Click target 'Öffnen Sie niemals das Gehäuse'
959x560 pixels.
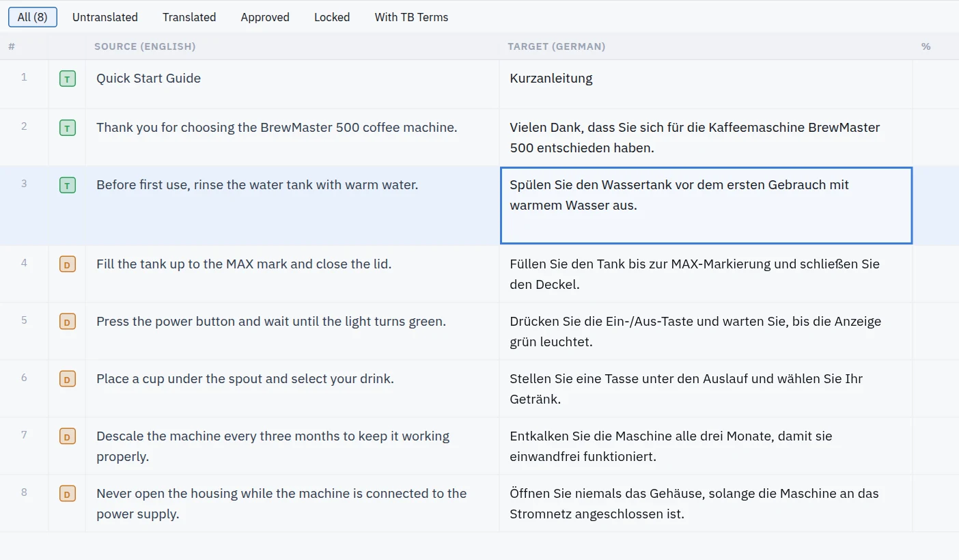coord(694,503)
